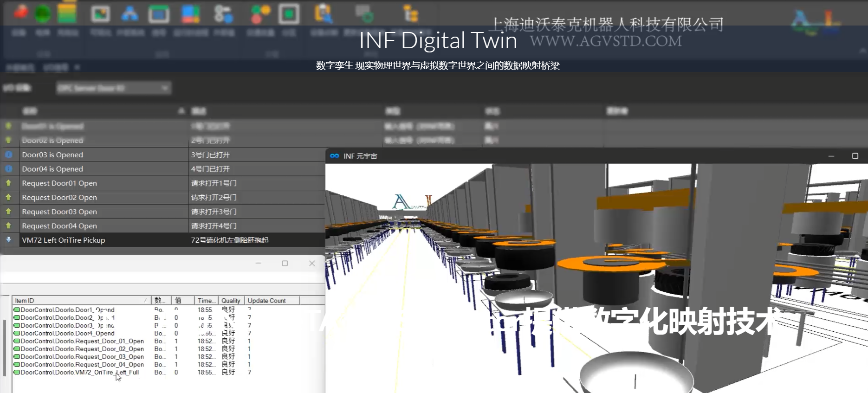Click the green globe ribbon icon
This screenshot has height=393, width=868.
(43, 14)
